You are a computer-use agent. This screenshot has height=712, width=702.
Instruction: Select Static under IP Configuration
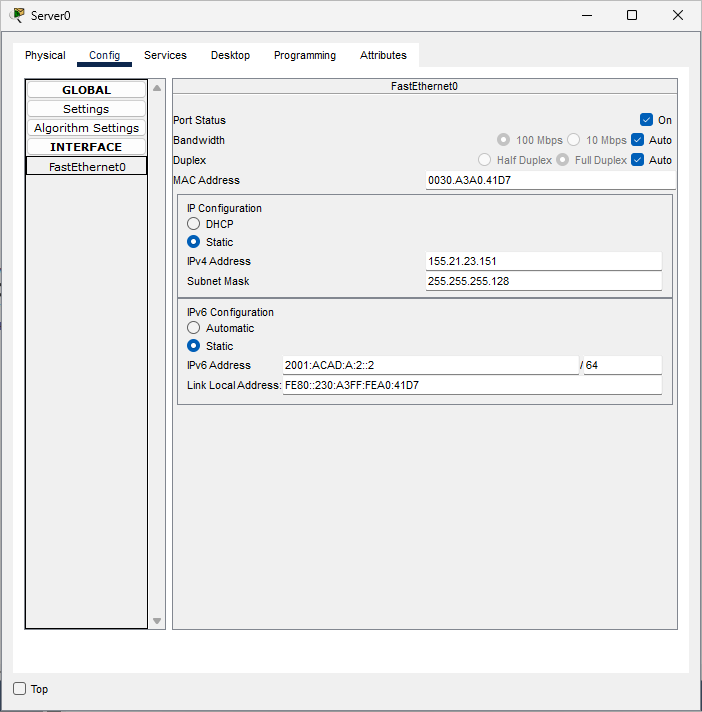[193, 242]
